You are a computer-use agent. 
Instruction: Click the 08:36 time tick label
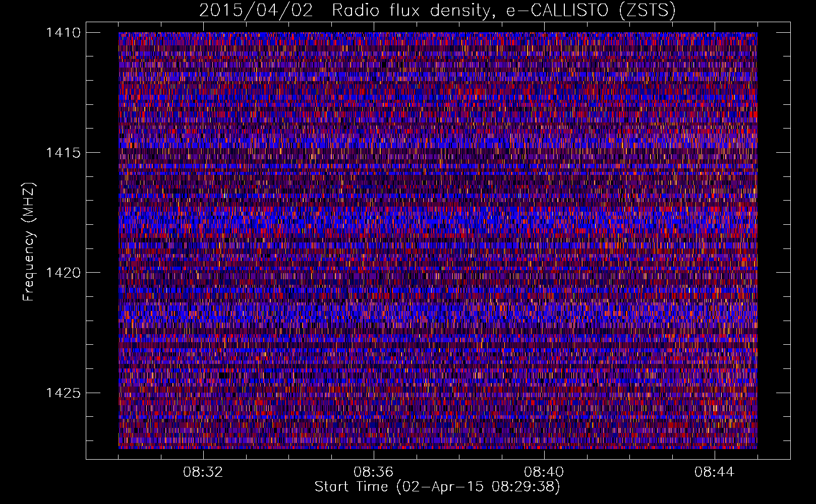tap(373, 472)
